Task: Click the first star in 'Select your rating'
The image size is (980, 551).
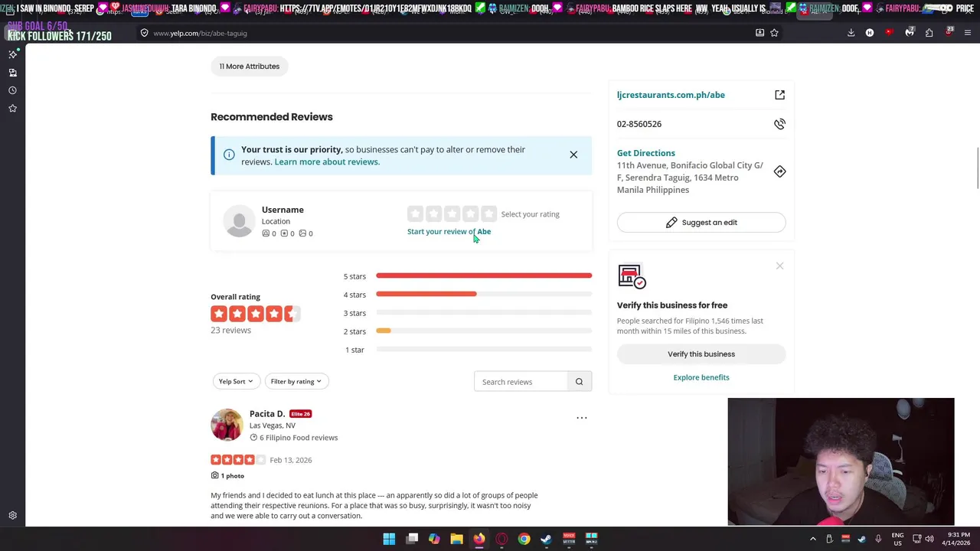Action: [x=415, y=214]
